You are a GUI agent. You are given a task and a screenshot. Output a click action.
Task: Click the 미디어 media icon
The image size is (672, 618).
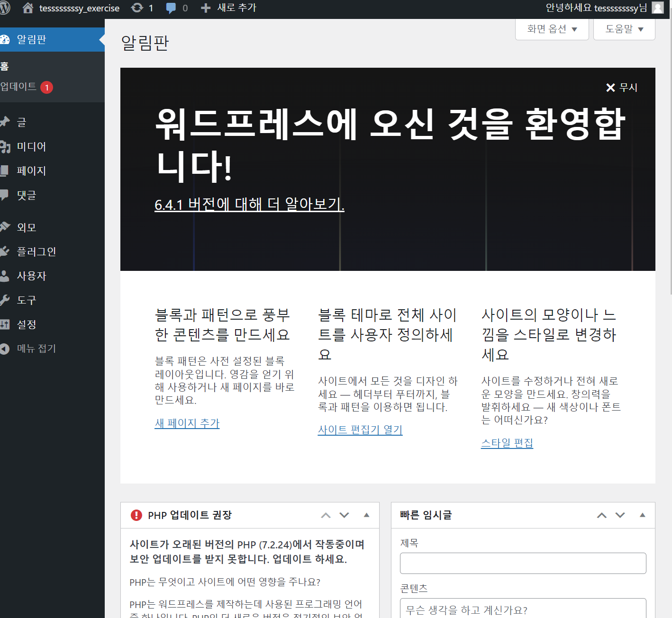tap(5, 147)
